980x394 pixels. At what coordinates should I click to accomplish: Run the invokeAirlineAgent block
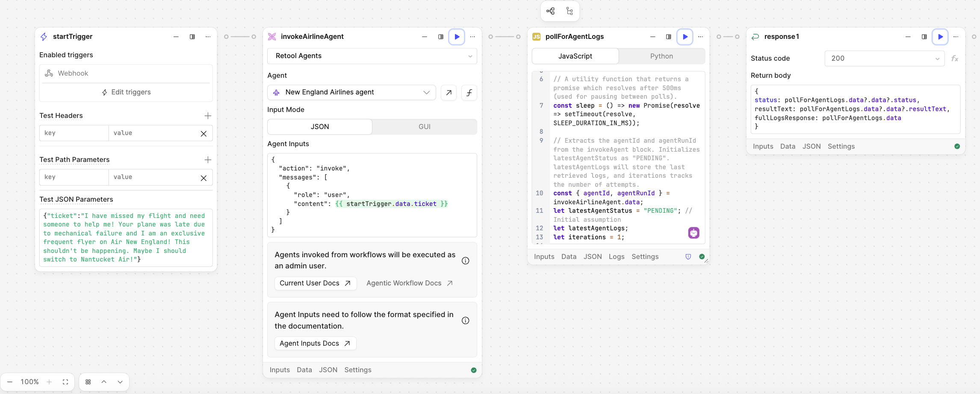(457, 37)
